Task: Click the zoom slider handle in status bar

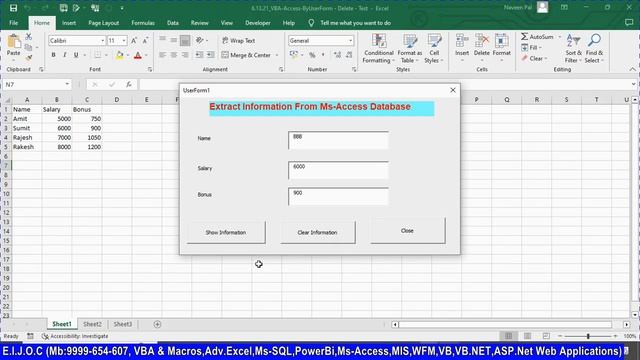Action: coord(588,336)
